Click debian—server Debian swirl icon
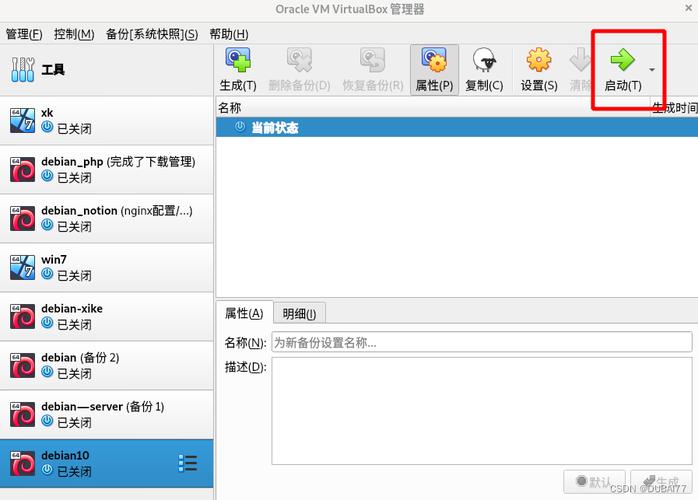698x500 pixels. click(x=22, y=415)
